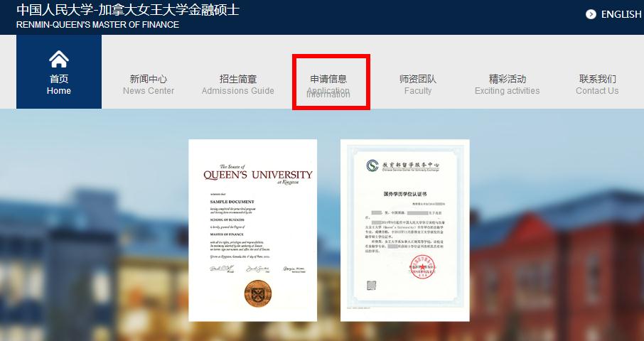Open 招生简章 Admissions Guide page
Screen dimensions: 644x341
point(237,84)
